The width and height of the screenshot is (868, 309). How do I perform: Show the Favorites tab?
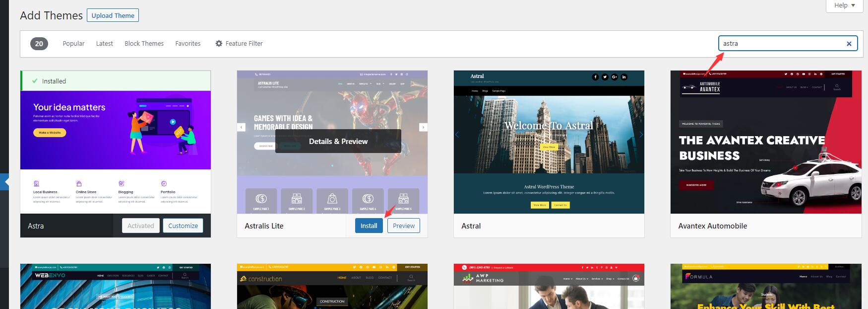(x=188, y=44)
